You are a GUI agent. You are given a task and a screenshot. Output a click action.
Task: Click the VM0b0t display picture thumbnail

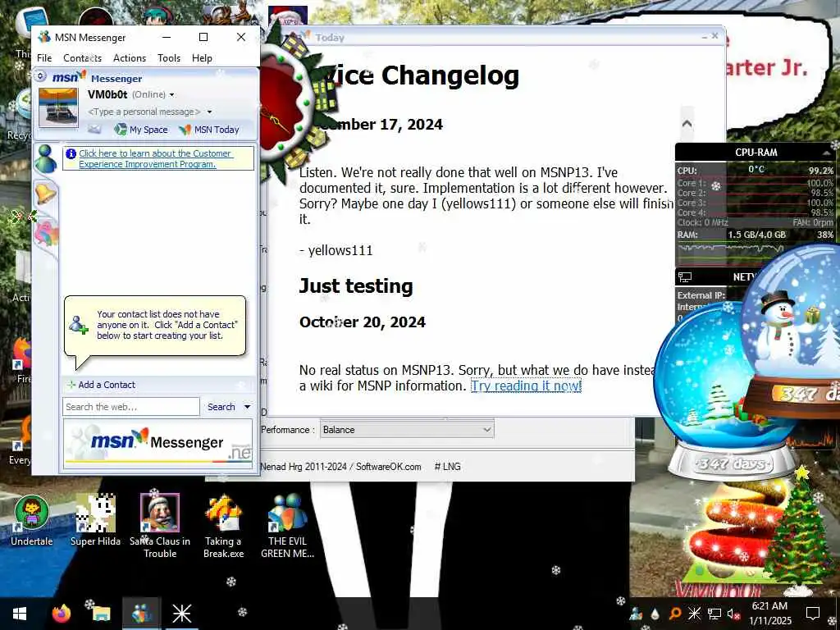pyautogui.click(x=58, y=107)
